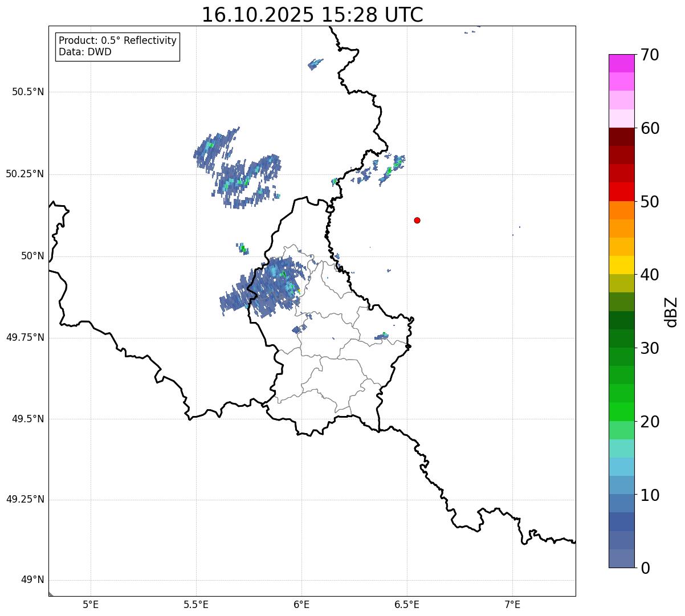
Task: Click the 30 tick on colorbar
Action: (x=650, y=348)
